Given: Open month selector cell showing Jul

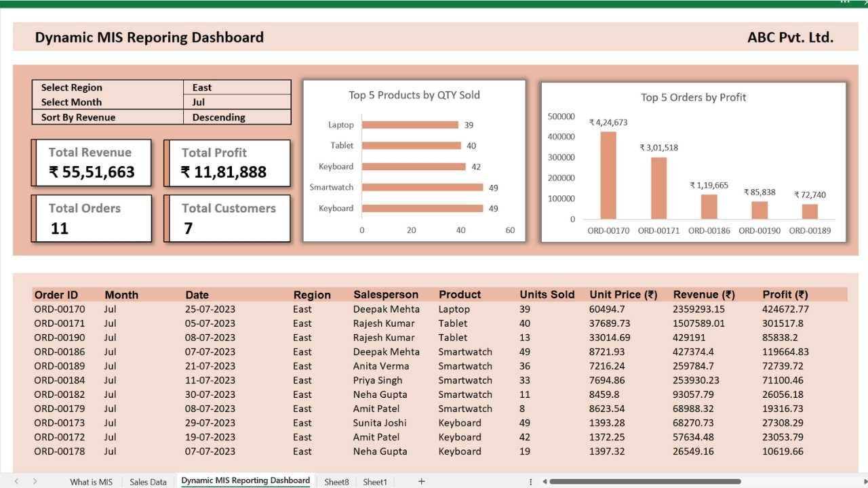Looking at the screenshot, I should point(237,102).
